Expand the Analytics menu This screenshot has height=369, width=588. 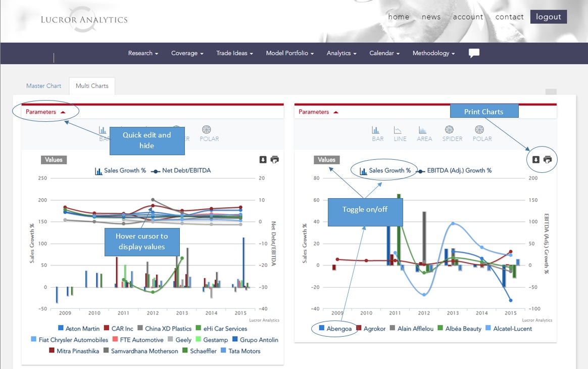pyautogui.click(x=341, y=53)
